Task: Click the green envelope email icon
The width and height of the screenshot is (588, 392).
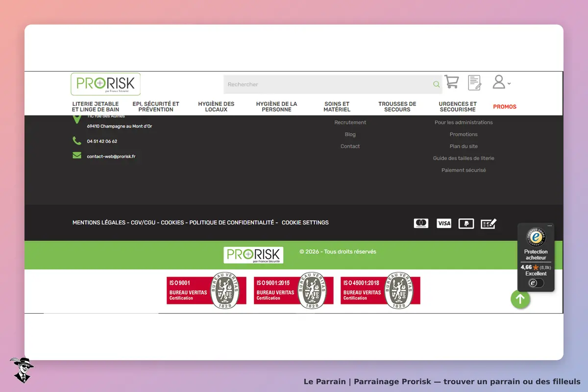Action: click(77, 156)
